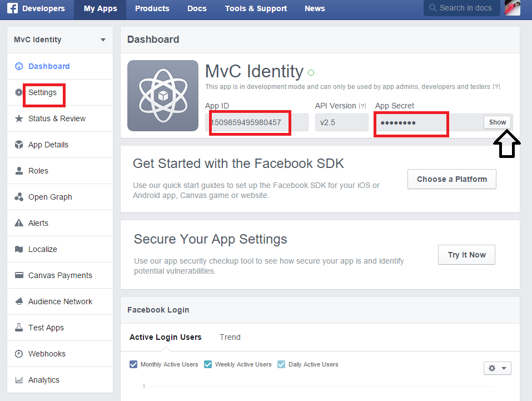Open the chart gear options dropdown

pyautogui.click(x=497, y=368)
